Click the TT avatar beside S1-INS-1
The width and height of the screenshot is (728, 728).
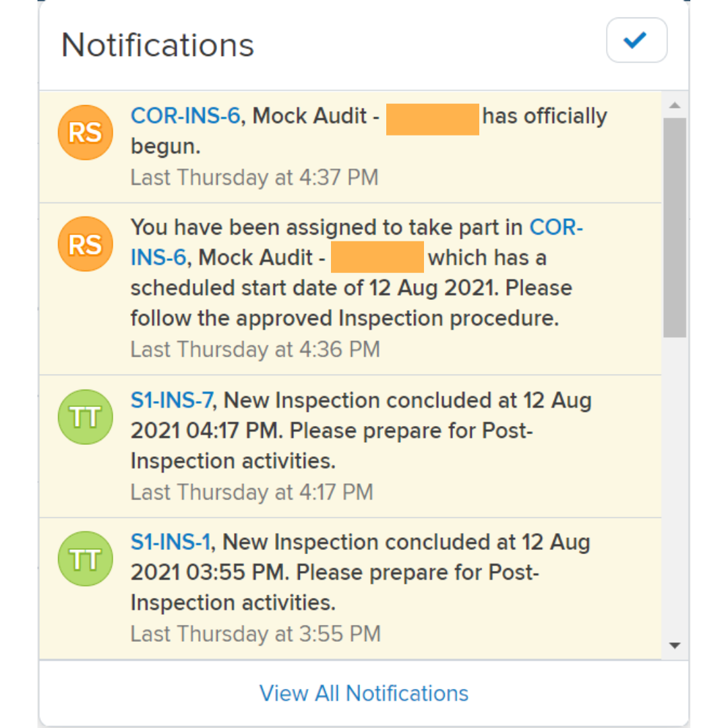click(85, 558)
